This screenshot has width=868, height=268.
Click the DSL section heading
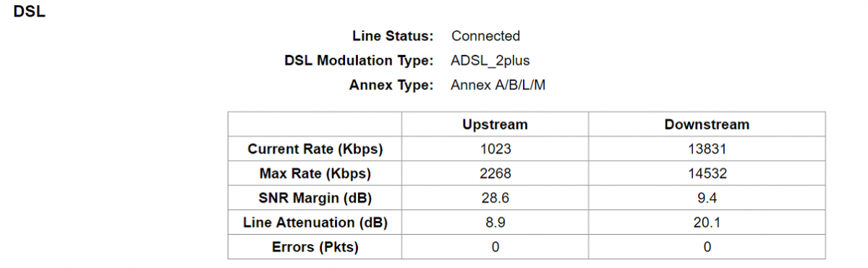click(x=30, y=12)
